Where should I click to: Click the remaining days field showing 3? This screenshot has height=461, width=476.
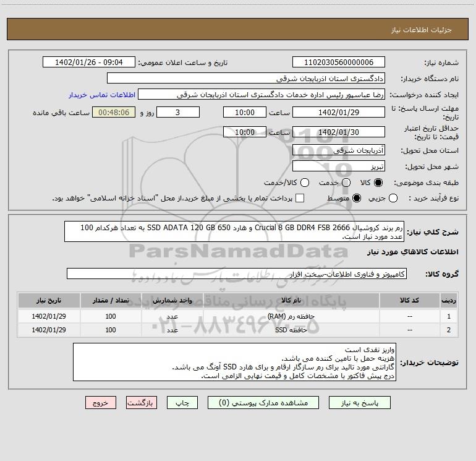click(178, 113)
